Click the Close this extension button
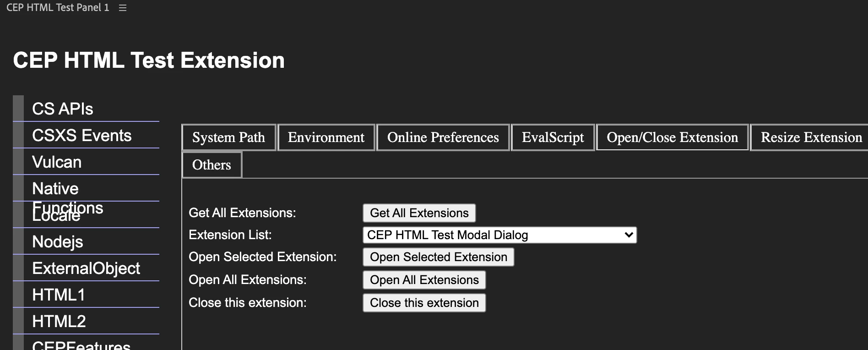The image size is (868, 350). [x=424, y=303]
